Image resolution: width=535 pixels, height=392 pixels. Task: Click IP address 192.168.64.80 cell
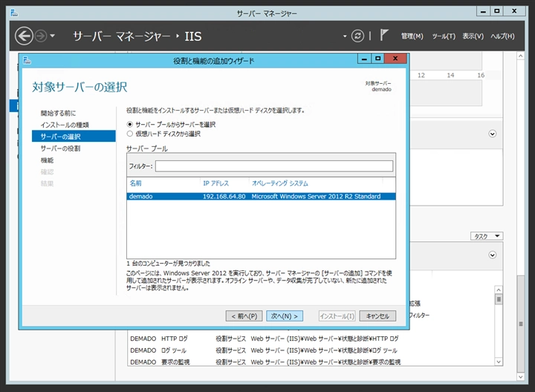click(224, 196)
